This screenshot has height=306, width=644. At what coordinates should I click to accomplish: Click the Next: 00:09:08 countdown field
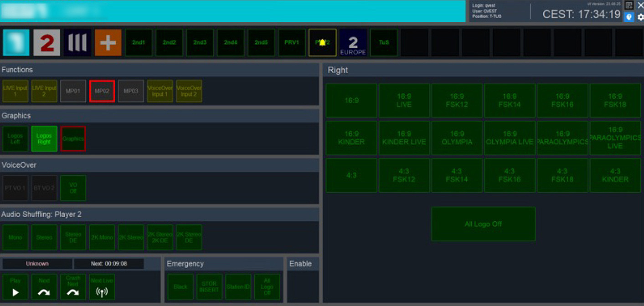(x=109, y=264)
